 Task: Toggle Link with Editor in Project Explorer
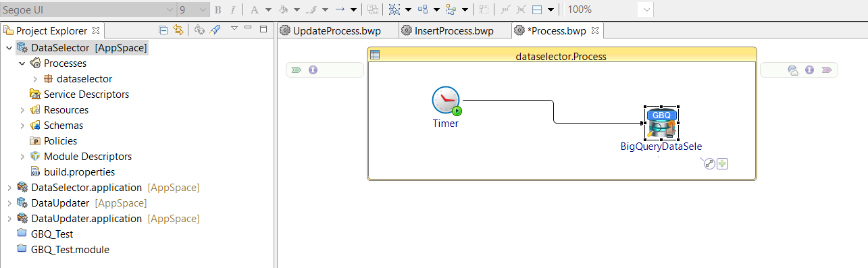click(178, 30)
